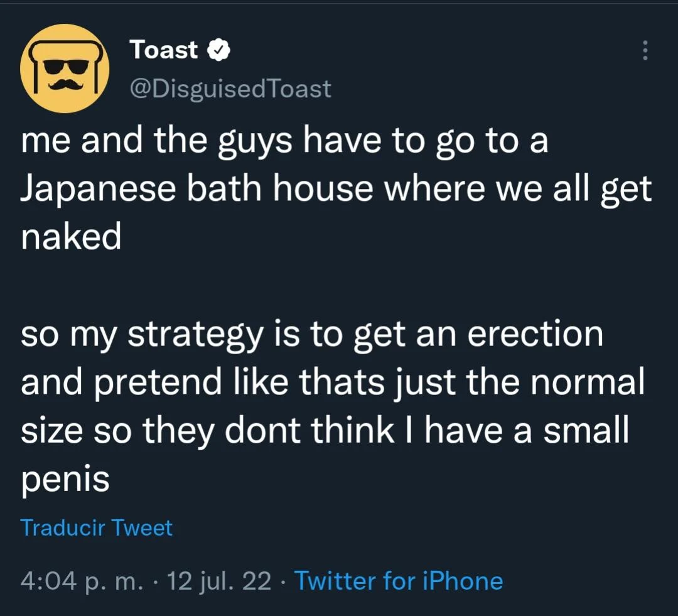This screenshot has width=678, height=616.
Task: Click the verified badge next to Toast
Action: click(x=219, y=50)
